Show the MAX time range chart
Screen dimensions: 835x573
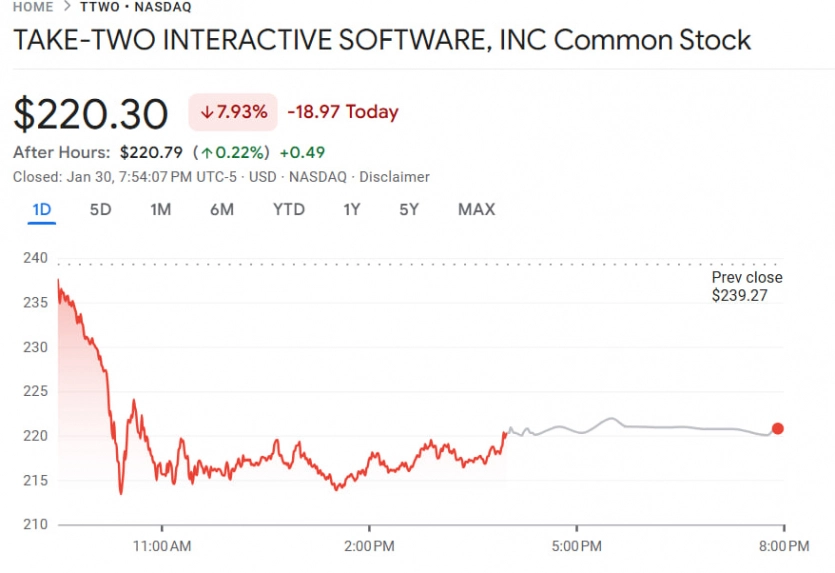tap(476, 210)
